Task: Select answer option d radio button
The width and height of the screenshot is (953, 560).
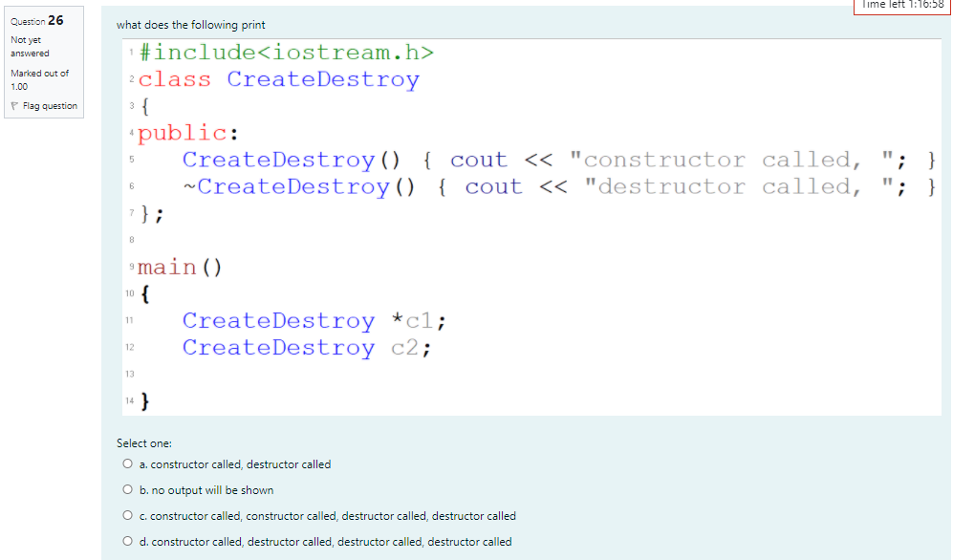Action: click(127, 539)
